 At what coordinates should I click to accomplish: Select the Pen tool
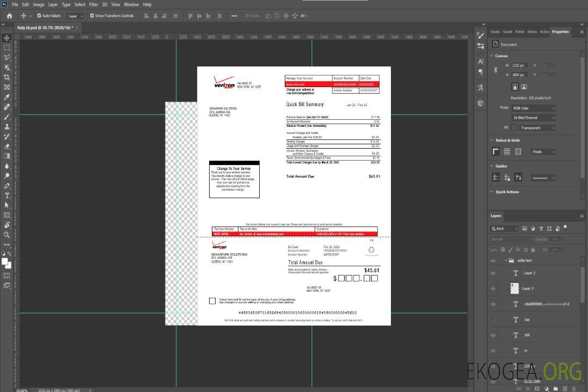tap(7, 186)
